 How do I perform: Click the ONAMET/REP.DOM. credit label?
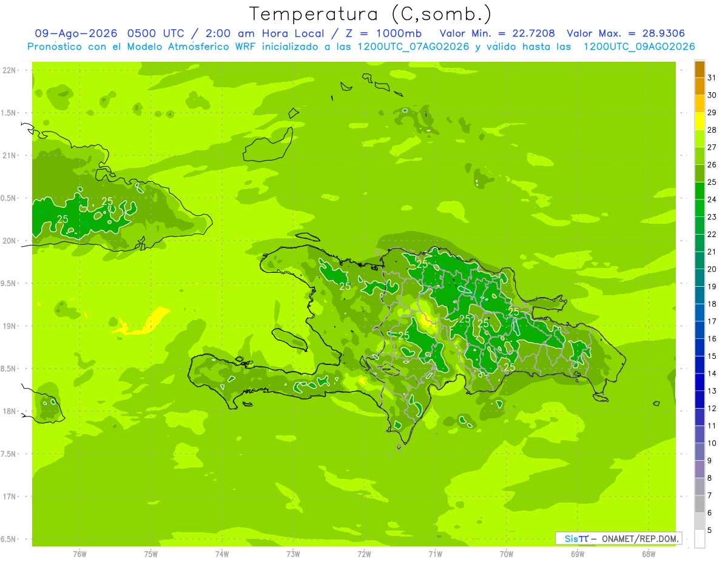[x=641, y=538]
